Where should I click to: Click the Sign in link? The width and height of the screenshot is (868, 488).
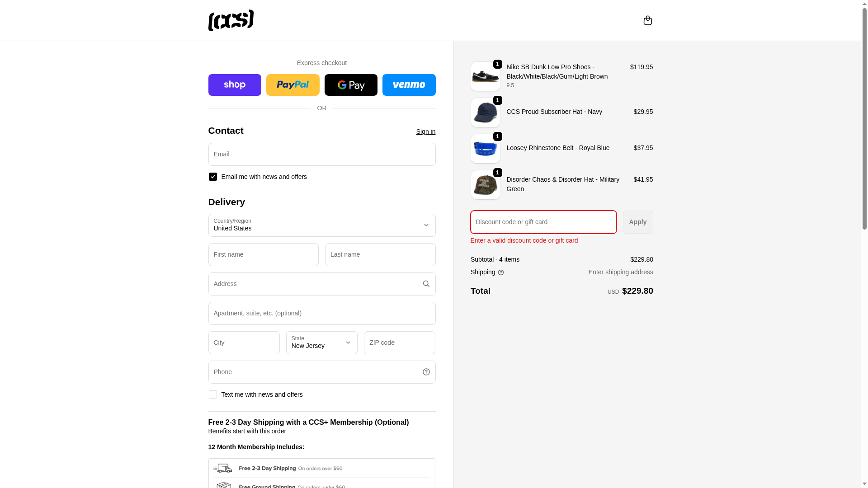(425, 131)
